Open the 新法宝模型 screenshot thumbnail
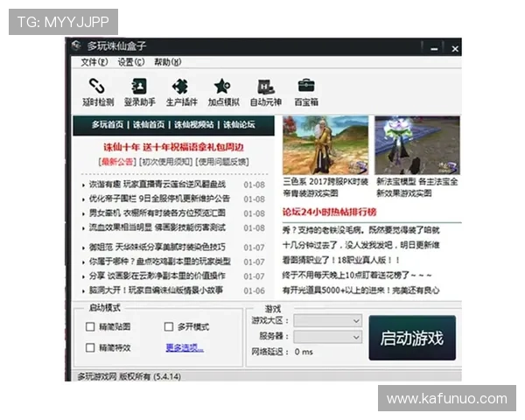Screen dimensions: 525x420 [417, 145]
